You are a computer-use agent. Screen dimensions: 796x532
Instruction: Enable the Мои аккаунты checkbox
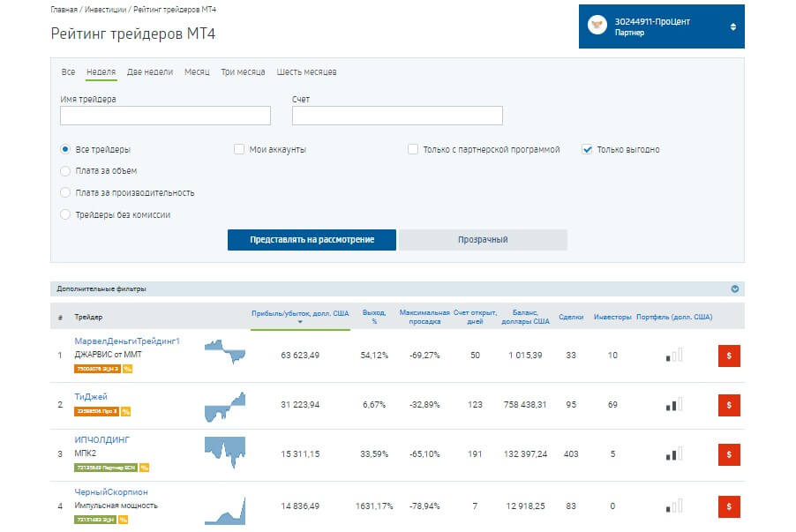click(239, 150)
